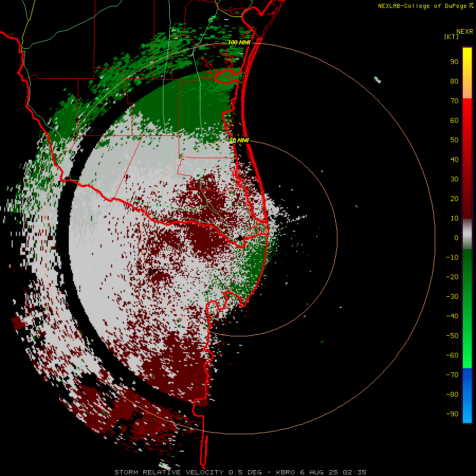Click the 40 value on the velocity scale
Viewport: 476px width, 476px height.
pos(454,159)
